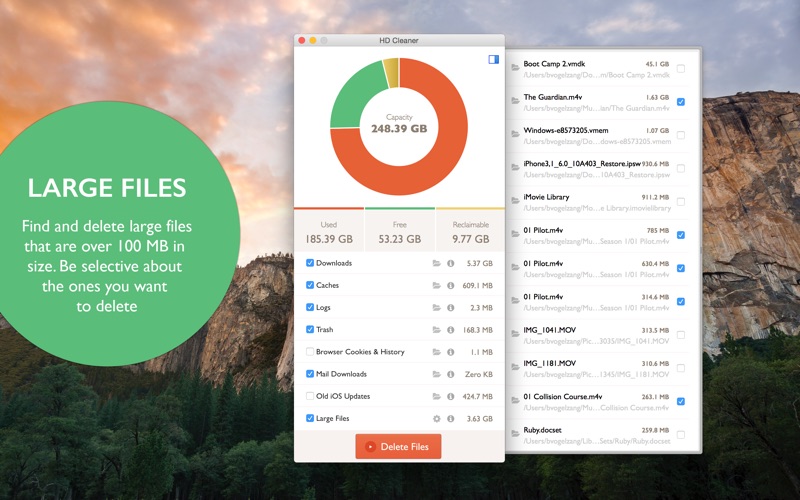Viewport: 800px width, 500px height.
Task: Reveal Boot Camp 2.vmdk in Finder
Action: [515, 68]
